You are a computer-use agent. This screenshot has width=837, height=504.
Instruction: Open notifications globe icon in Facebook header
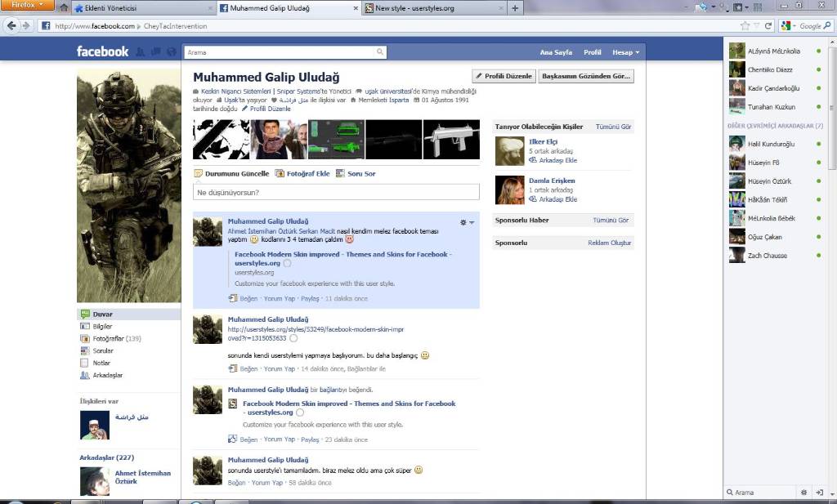click(x=172, y=51)
